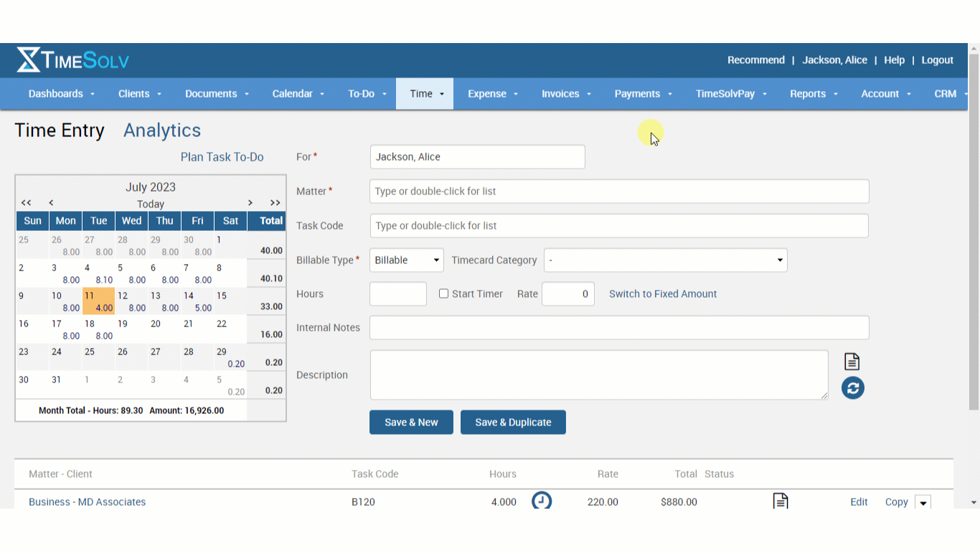Click the Month Total summary text
Viewport: 980px width, 551px height.
131,411
